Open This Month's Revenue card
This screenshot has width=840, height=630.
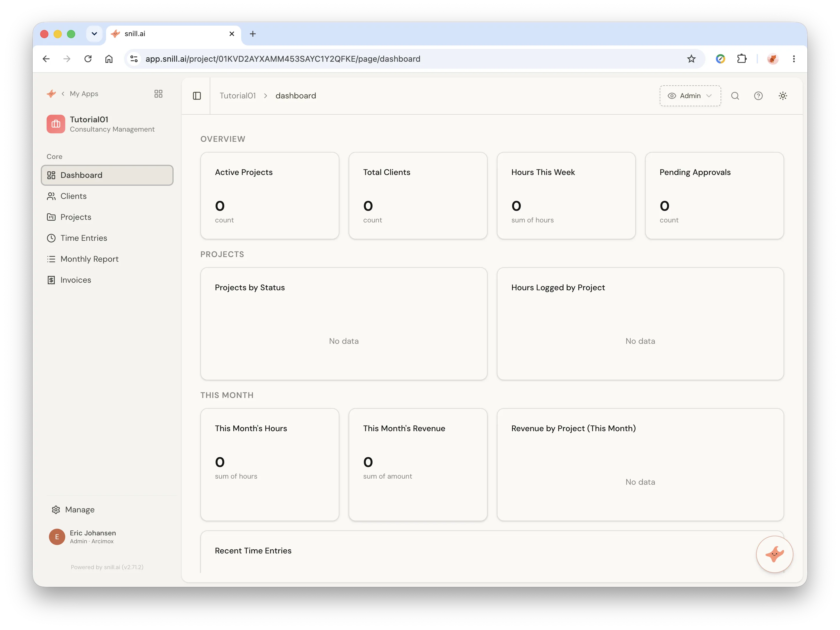(x=418, y=465)
